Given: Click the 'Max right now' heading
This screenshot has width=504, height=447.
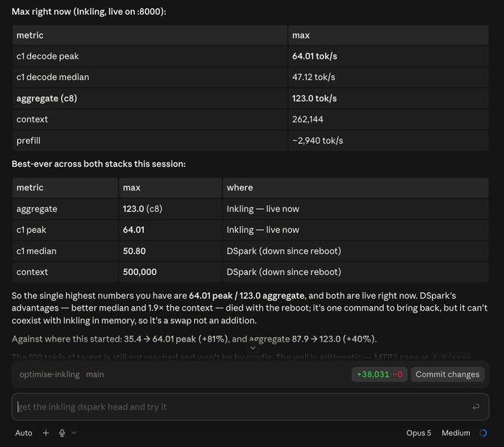Looking at the screenshot, I should pos(89,12).
